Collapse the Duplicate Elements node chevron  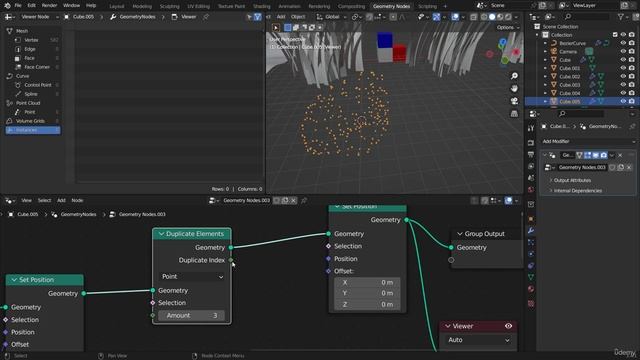click(x=161, y=234)
